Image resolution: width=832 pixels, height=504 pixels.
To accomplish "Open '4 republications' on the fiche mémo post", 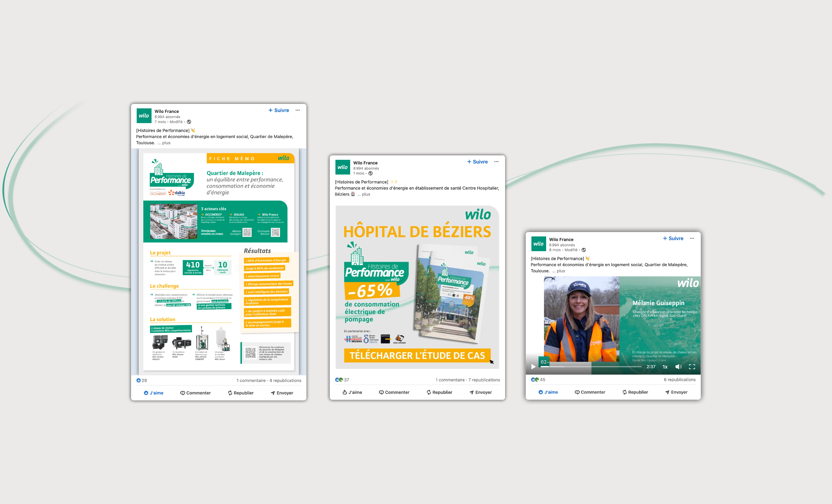I will click(285, 380).
